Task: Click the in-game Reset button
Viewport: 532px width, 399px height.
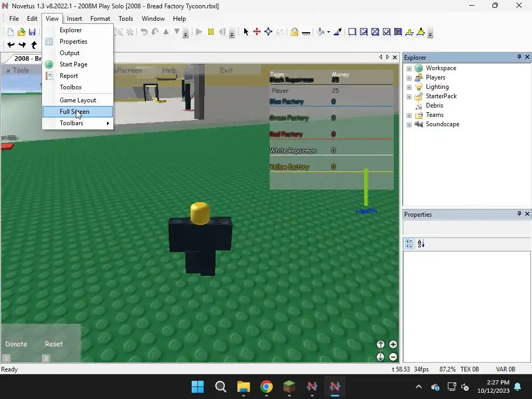Action: [x=54, y=344]
